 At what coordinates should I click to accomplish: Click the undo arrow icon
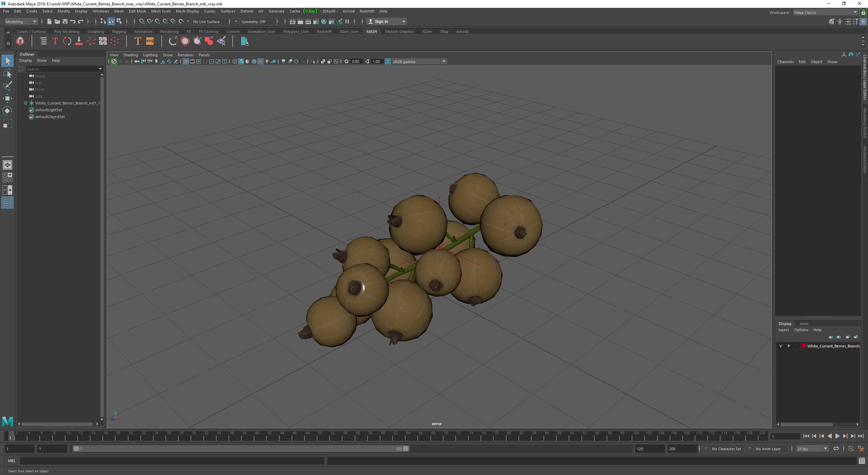coord(73,21)
